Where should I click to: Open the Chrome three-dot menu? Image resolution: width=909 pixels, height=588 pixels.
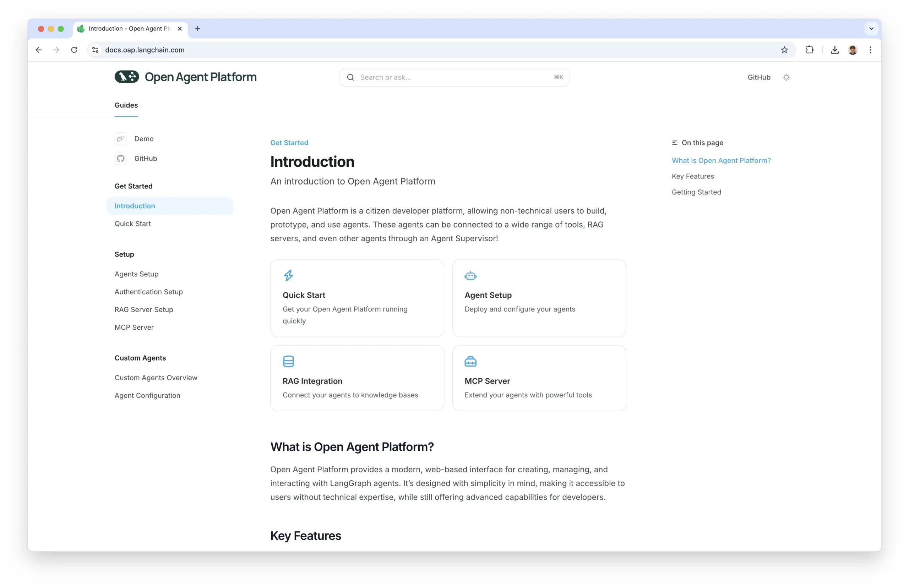[x=870, y=50]
